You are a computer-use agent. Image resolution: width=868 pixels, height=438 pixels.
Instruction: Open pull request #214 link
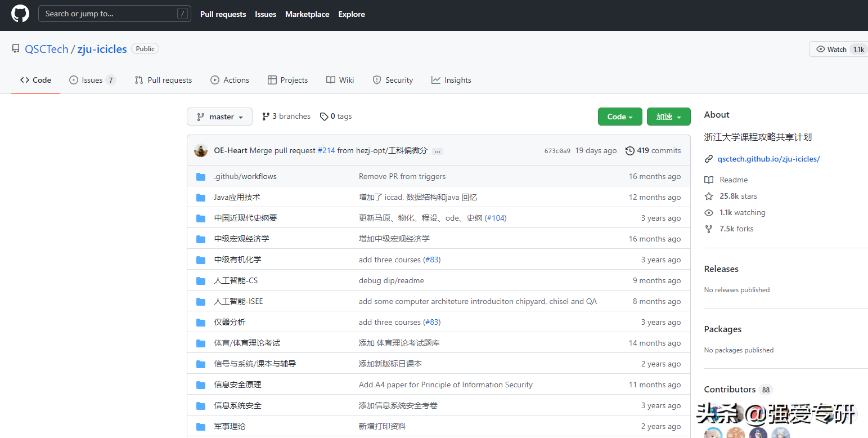click(326, 151)
